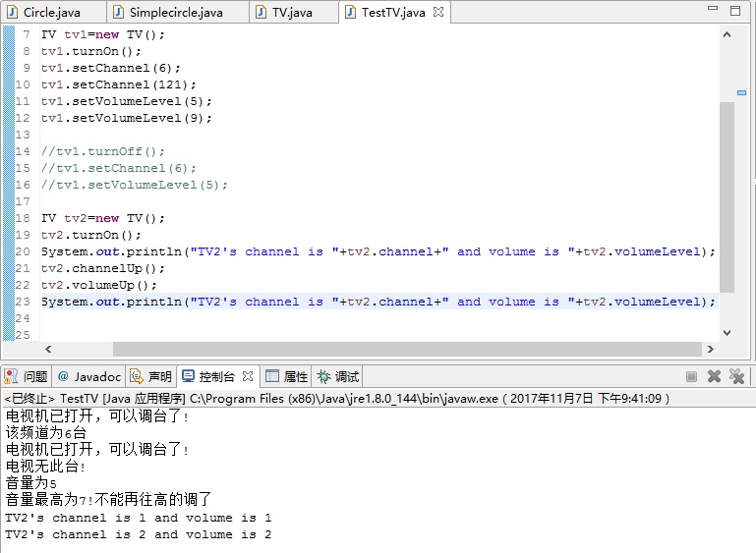Click the Debug bug icon
This screenshot has width=756, height=553.
[324, 376]
